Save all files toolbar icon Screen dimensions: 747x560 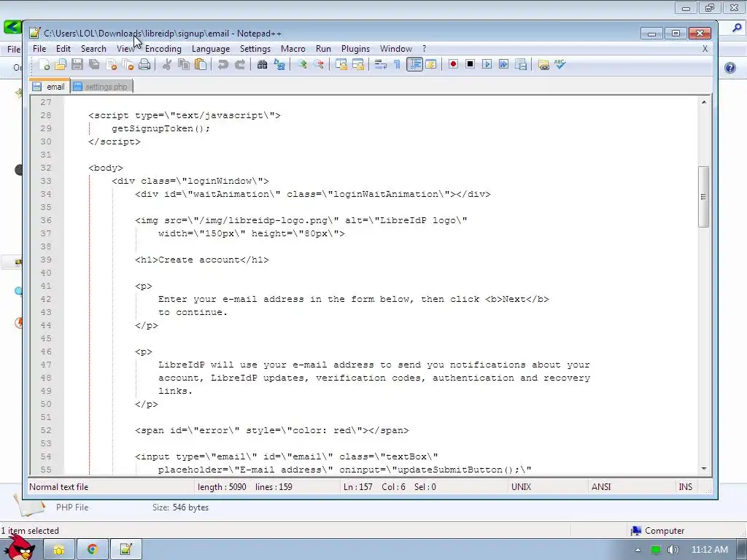tap(94, 65)
